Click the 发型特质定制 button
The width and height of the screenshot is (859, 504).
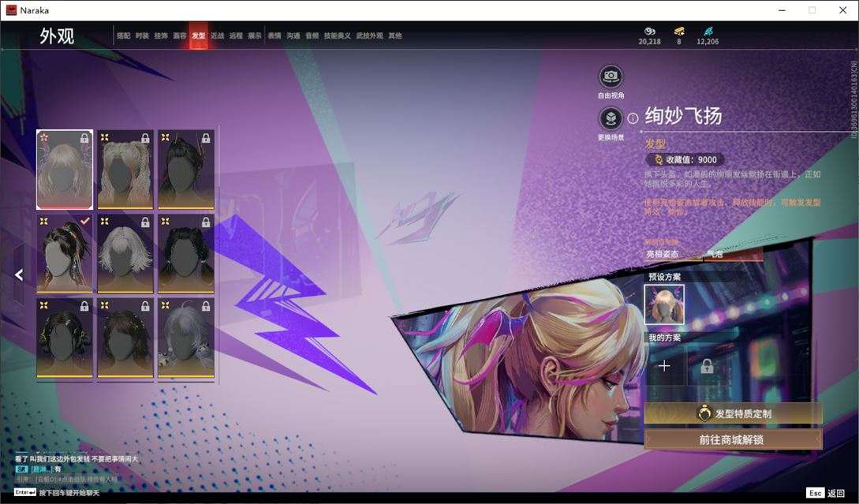pos(733,413)
